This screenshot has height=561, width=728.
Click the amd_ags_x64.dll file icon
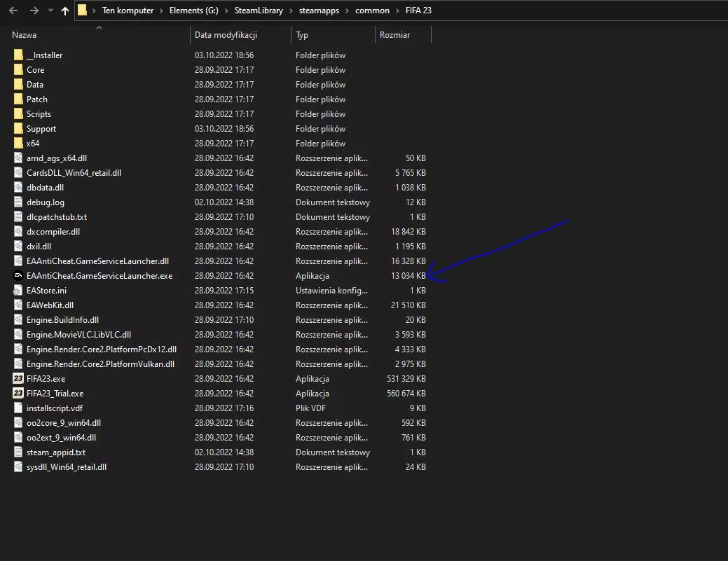pos(18,158)
